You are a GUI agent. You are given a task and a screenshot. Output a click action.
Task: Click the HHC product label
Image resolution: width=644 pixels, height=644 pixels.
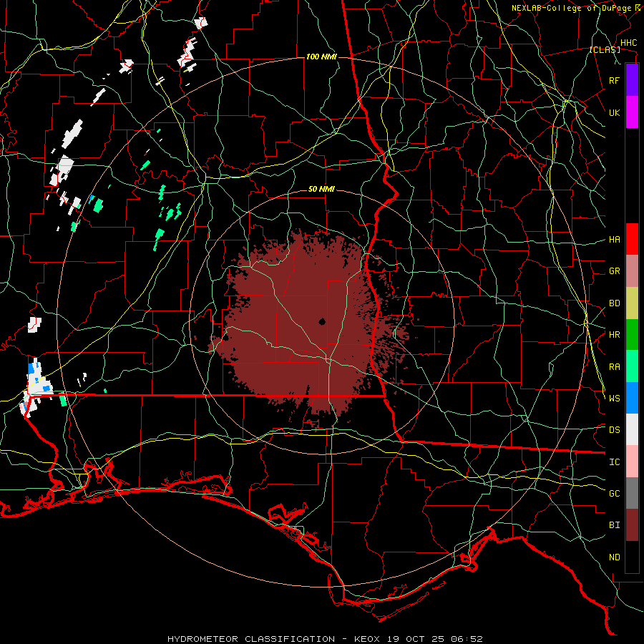pos(628,43)
